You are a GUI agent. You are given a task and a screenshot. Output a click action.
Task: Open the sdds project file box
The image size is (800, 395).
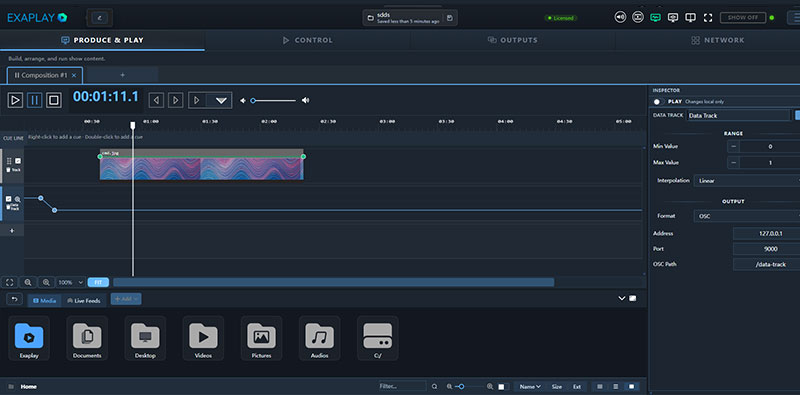point(410,18)
